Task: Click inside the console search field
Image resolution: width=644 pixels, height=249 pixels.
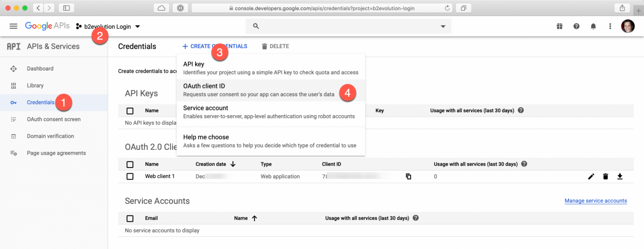Action: coord(348,26)
